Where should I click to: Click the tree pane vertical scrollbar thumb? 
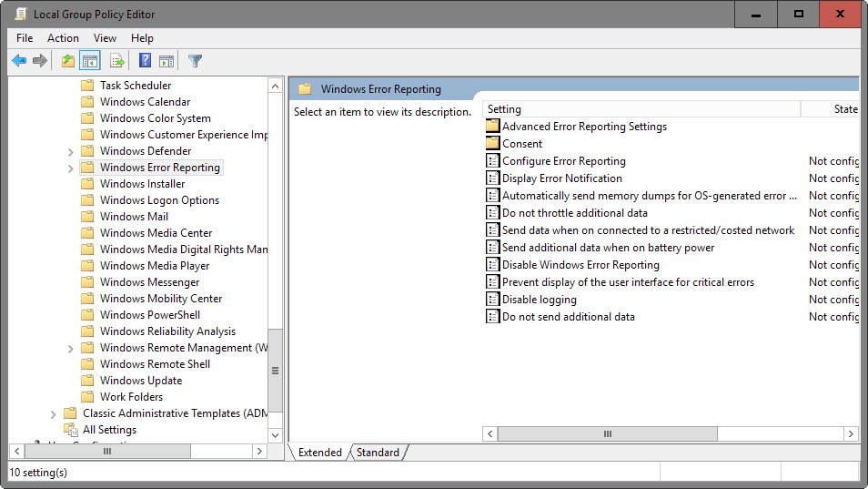[x=275, y=371]
